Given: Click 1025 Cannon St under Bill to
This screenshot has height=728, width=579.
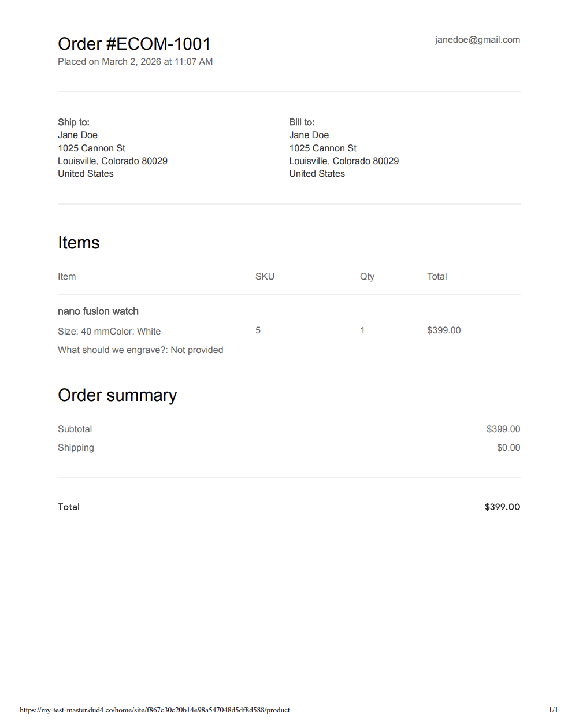Looking at the screenshot, I should (x=322, y=148).
